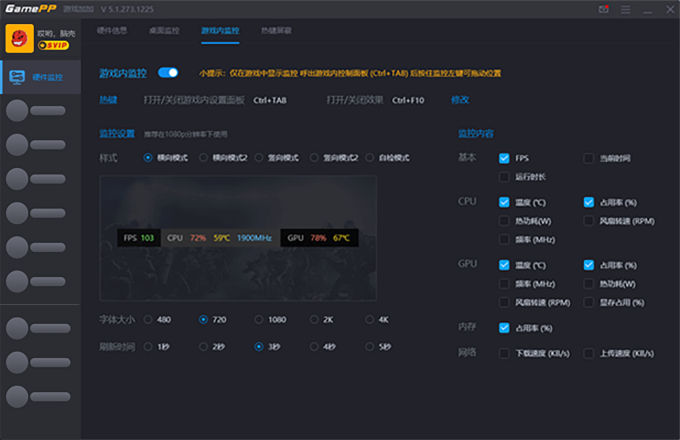
Task: Enable the 当前时间 checkbox
Action: point(589,158)
